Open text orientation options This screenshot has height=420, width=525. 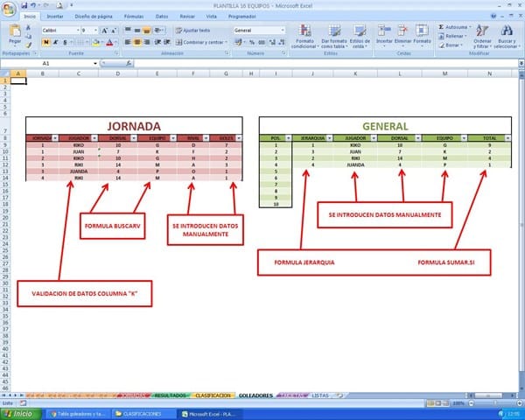coord(159,31)
